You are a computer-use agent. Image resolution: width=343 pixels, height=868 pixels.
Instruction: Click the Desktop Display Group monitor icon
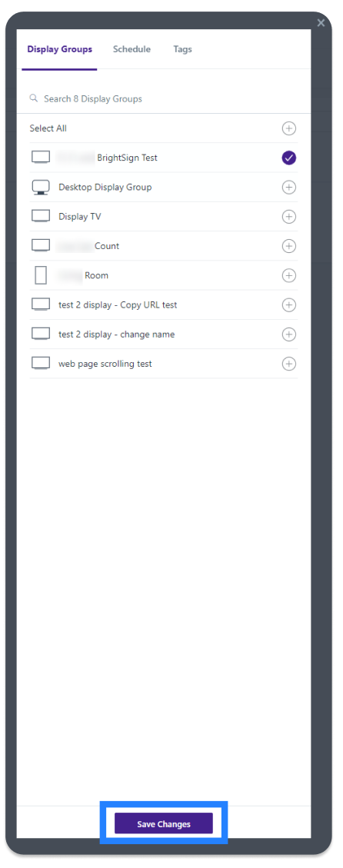tap(41, 187)
